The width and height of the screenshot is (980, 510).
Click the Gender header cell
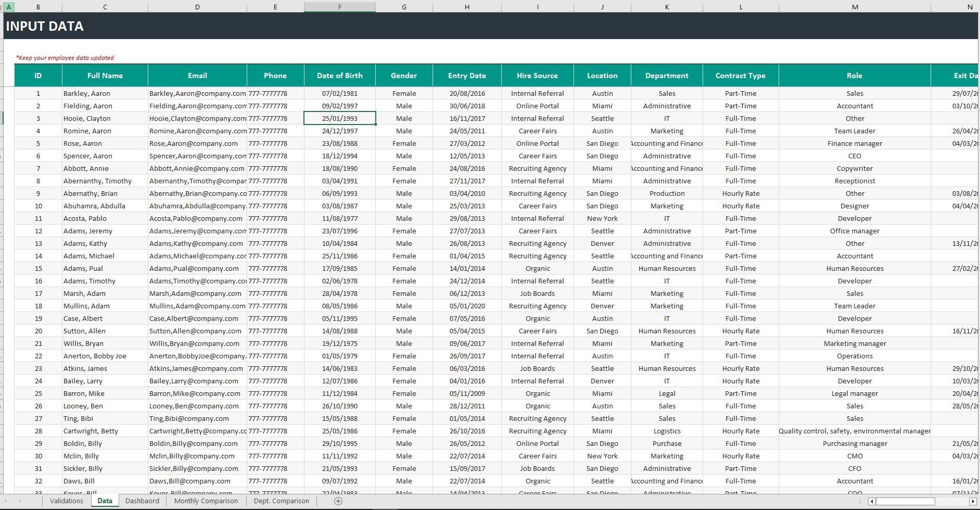click(404, 76)
